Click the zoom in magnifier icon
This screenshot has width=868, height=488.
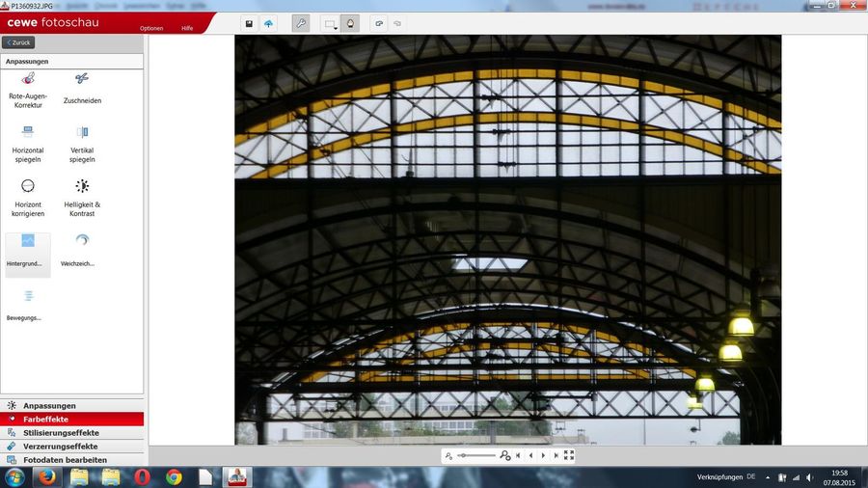[x=504, y=455]
